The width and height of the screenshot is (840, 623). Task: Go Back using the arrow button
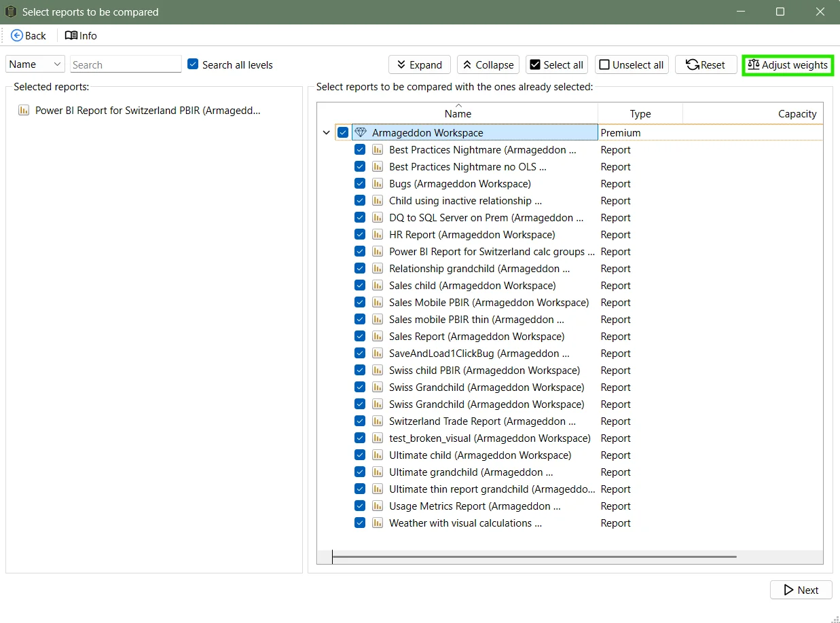tap(29, 35)
